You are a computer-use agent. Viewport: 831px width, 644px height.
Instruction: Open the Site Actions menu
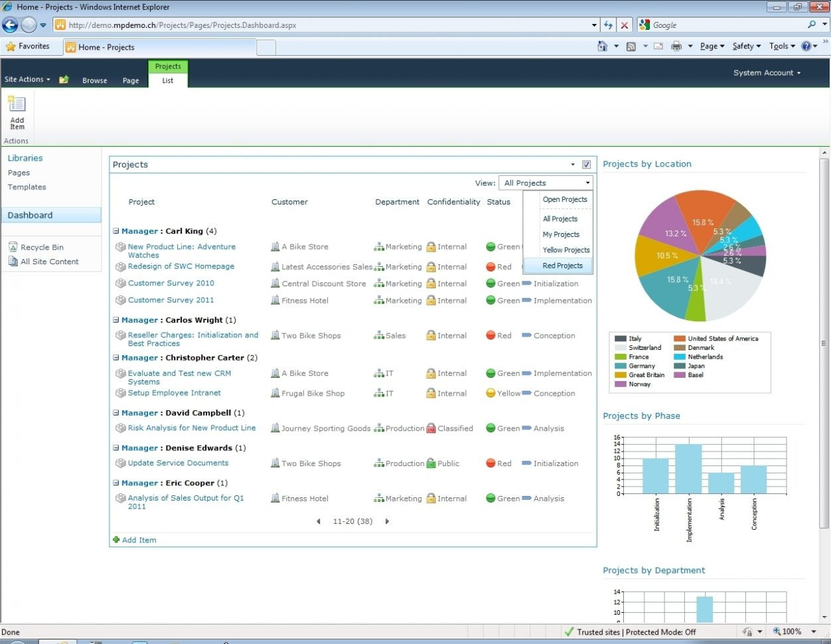point(25,79)
